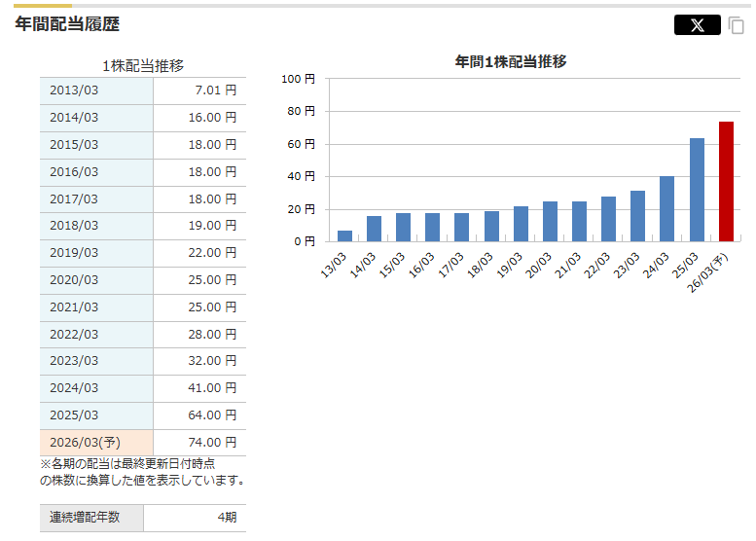The image size is (756, 541).
Task: Click the red 26/03 forecast bar
Action: click(x=726, y=181)
